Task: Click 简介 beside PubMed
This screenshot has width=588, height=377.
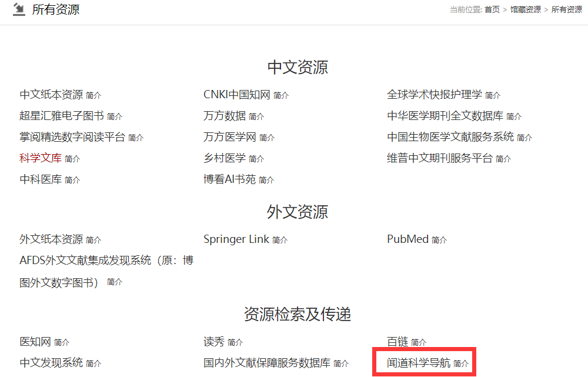Action: (x=439, y=240)
